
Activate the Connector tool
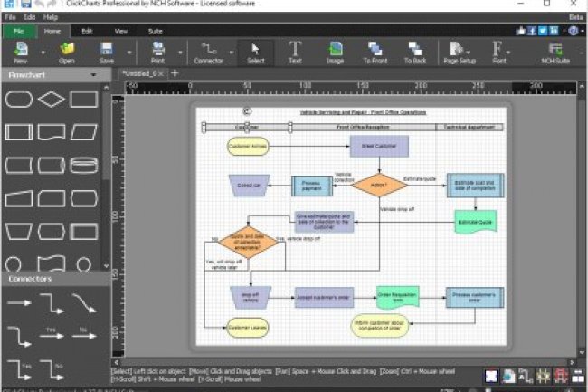(208, 53)
